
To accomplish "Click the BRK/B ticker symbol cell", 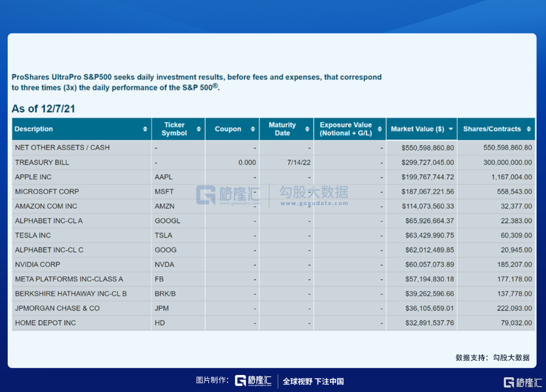I will coord(165,293).
